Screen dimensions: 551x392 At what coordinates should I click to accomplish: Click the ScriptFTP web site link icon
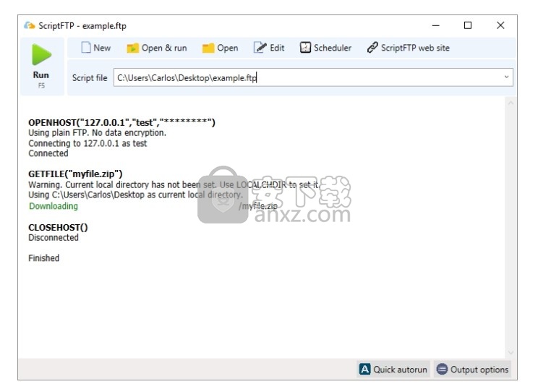tap(372, 48)
